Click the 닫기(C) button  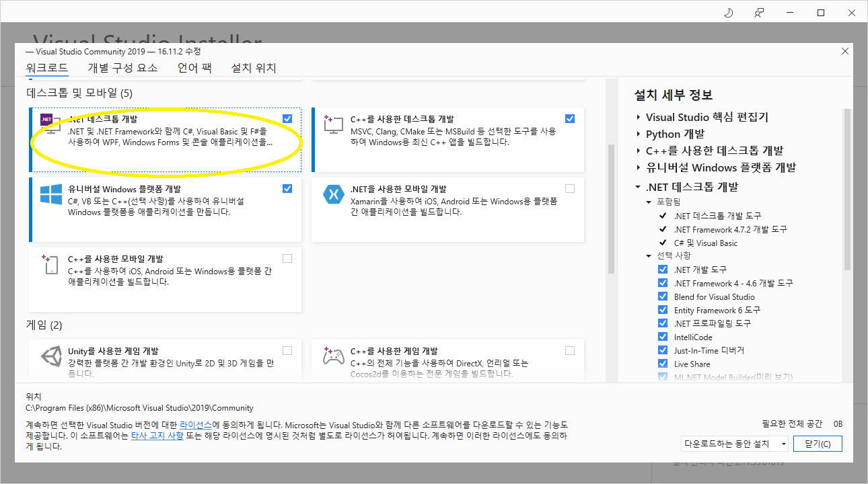click(x=818, y=444)
